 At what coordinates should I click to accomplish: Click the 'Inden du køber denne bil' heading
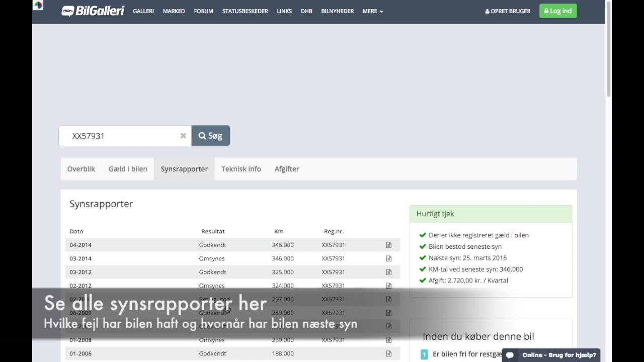pyautogui.click(x=478, y=336)
